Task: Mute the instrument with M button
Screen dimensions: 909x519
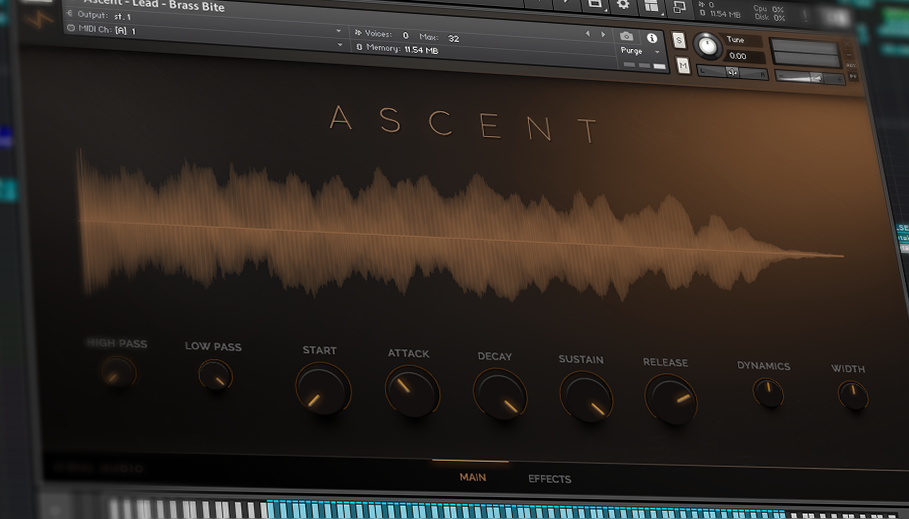Action: 683,66
